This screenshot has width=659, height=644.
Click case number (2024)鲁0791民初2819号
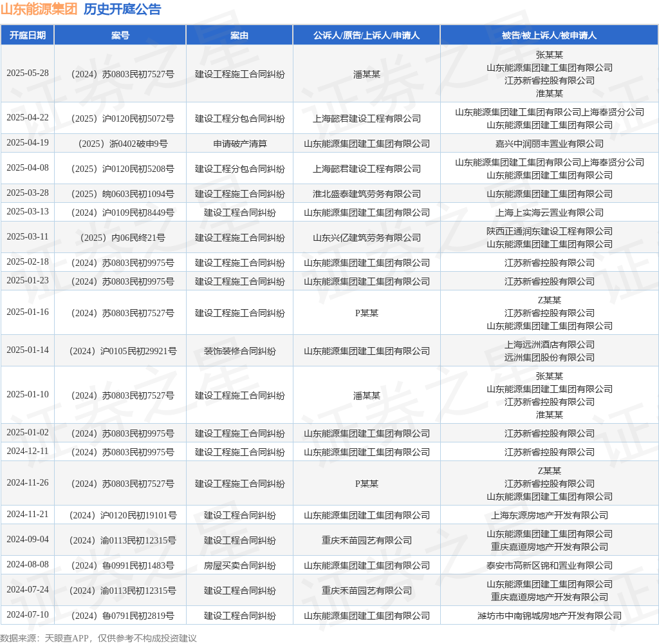pos(122,616)
